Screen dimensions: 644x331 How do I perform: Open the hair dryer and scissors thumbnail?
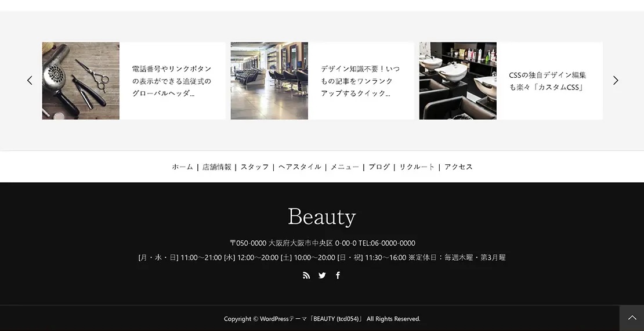click(x=81, y=81)
